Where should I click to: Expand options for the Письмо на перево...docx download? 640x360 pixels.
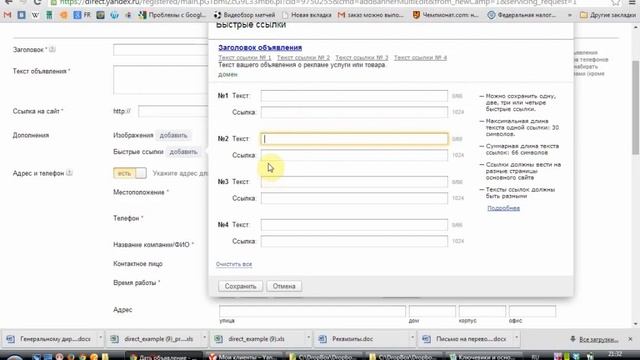point(517,339)
